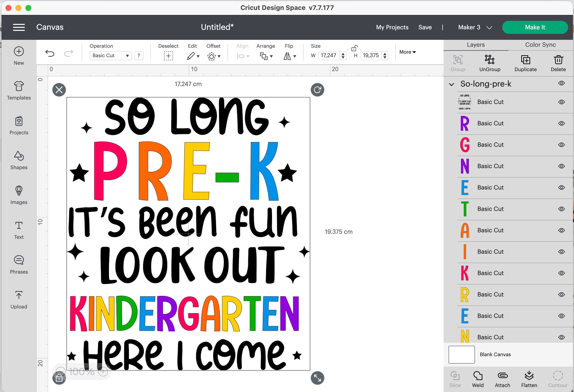Toggle visibility of the So-long-pre-k group
Screen dimensions: 574x392
click(x=562, y=84)
